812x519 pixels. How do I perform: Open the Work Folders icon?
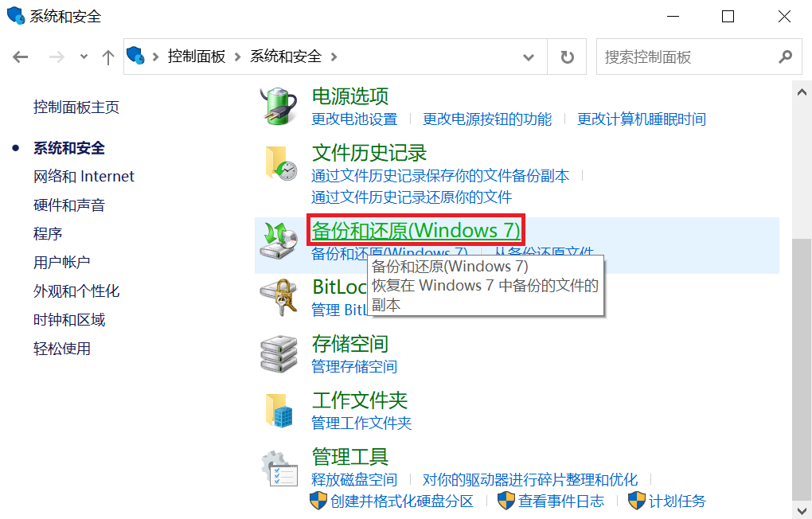click(279, 411)
